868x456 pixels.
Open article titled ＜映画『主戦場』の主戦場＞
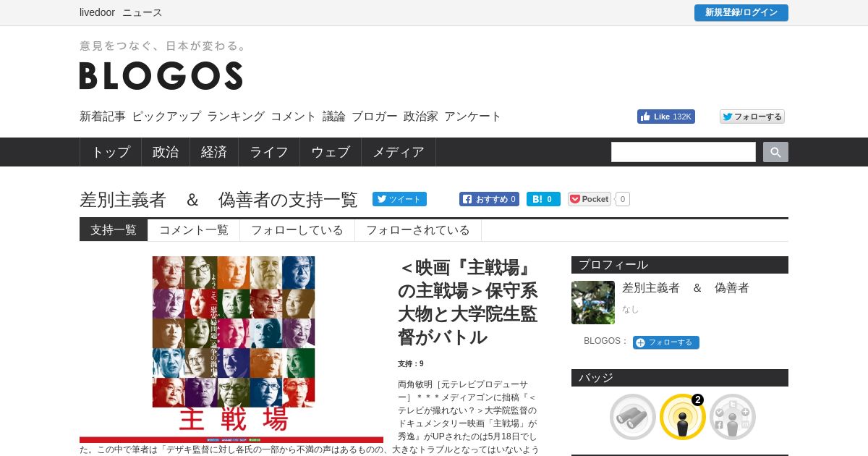pos(468,302)
